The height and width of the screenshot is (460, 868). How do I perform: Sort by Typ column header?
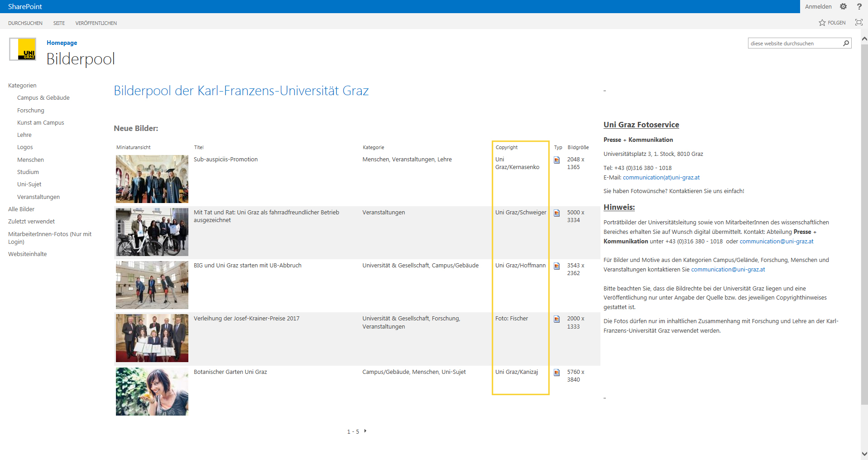[558, 147]
